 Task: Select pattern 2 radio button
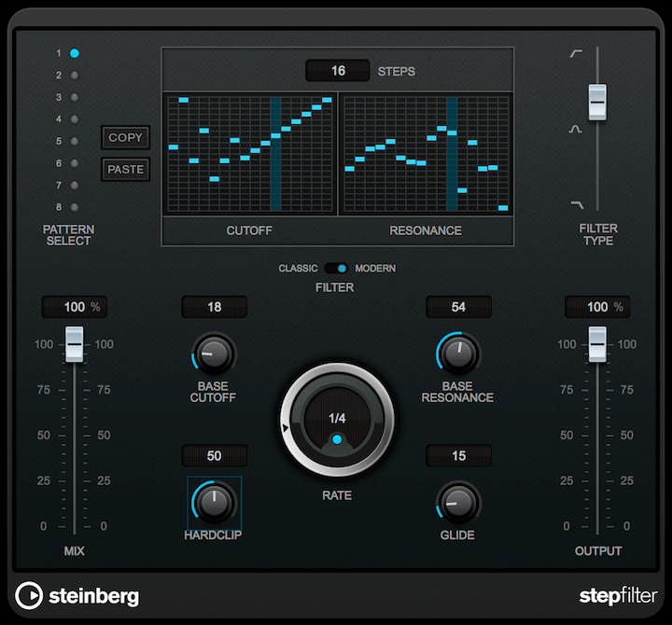coord(75,76)
